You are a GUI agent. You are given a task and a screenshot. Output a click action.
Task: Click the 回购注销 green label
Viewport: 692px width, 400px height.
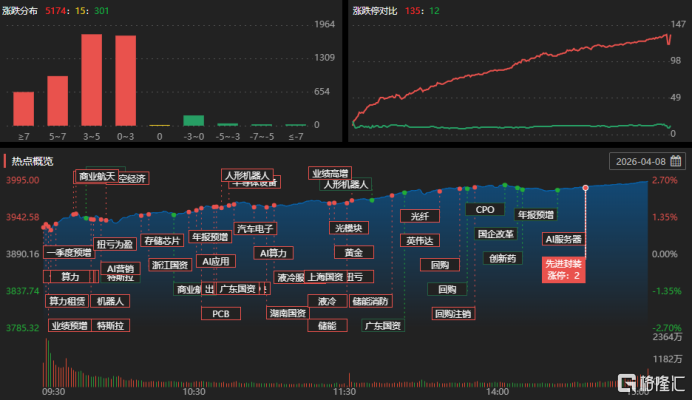453,313
